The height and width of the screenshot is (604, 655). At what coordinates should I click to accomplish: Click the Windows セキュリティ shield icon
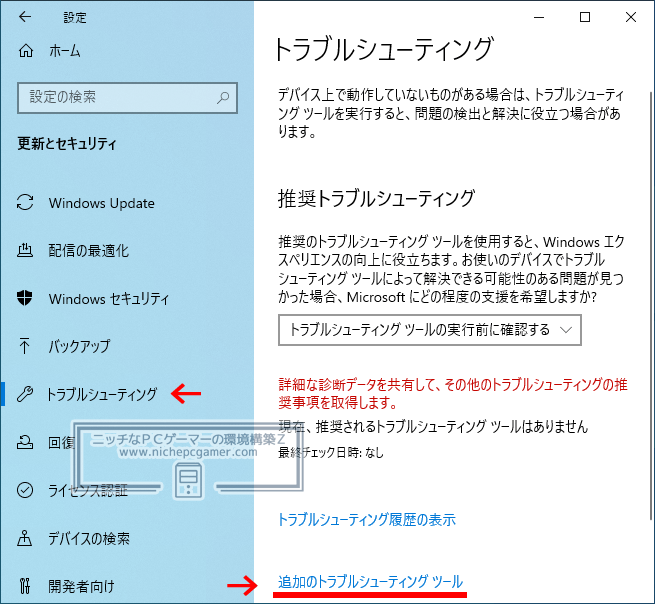25,298
